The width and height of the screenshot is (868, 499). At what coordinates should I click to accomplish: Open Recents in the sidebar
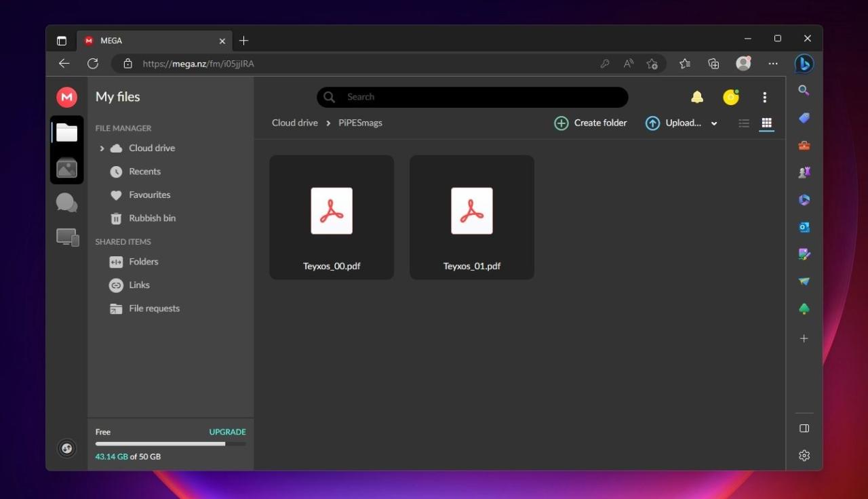tap(136, 172)
